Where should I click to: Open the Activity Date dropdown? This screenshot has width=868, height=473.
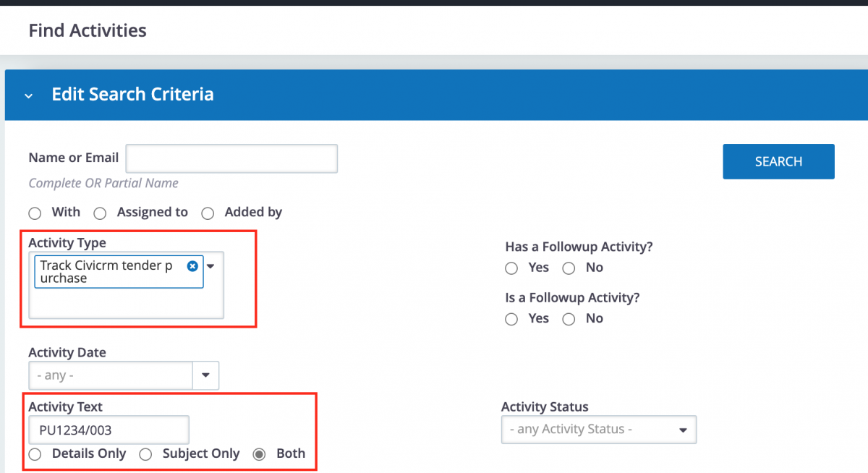(x=205, y=375)
